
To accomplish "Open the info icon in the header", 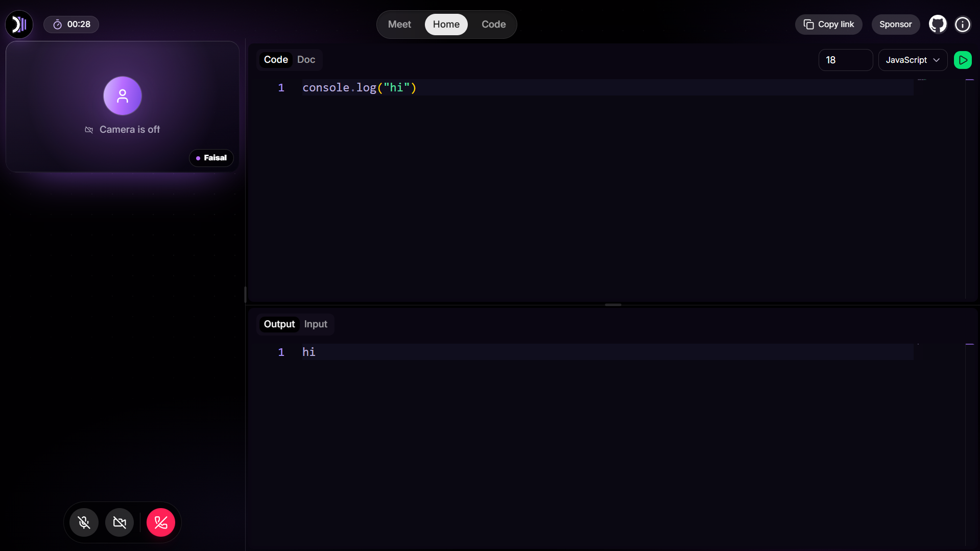I will [963, 25].
